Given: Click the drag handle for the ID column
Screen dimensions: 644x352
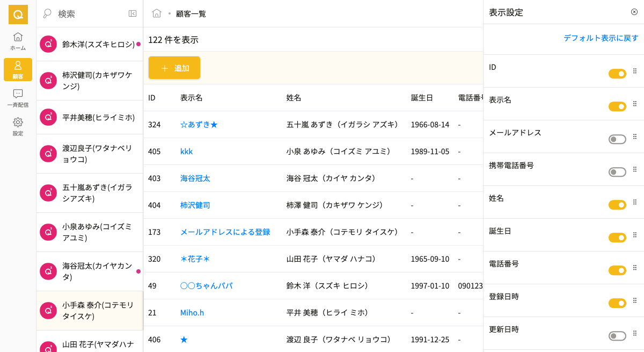Looking at the screenshot, I should (635, 71).
